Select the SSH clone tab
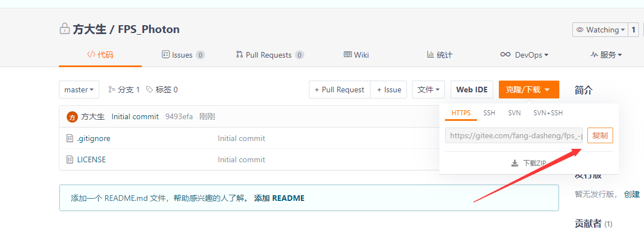 pyautogui.click(x=489, y=113)
